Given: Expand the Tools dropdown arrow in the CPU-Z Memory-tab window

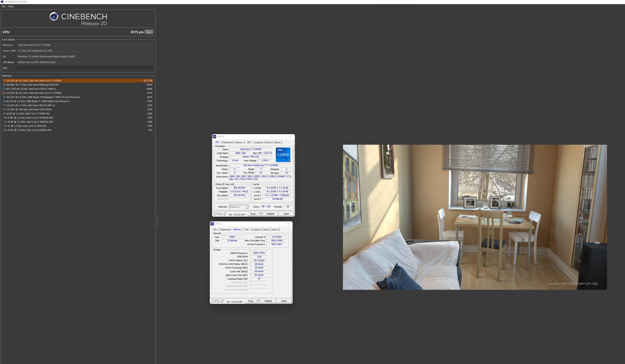Looking at the screenshot, I should coord(258,301).
